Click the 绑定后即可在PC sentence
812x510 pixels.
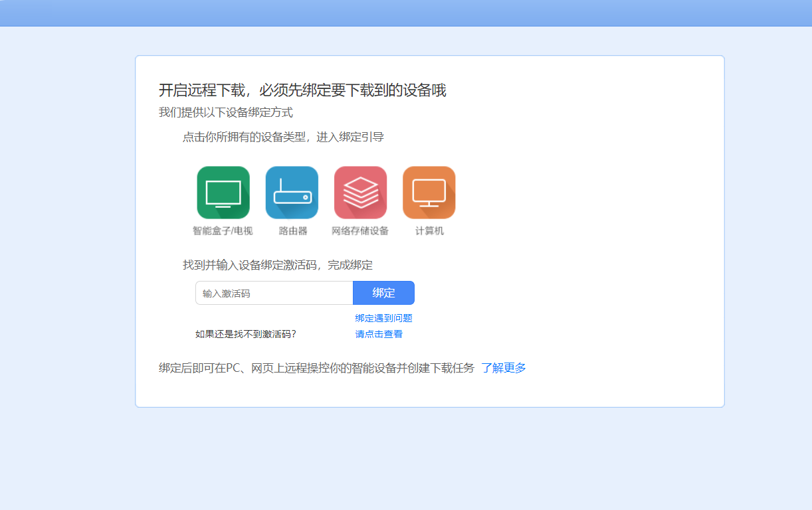point(316,368)
